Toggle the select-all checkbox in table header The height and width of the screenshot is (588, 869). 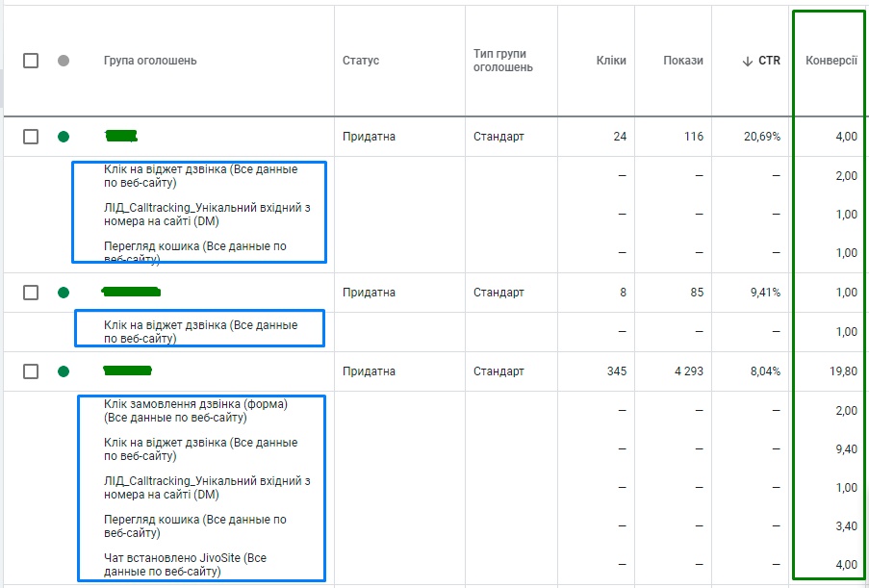coord(31,61)
